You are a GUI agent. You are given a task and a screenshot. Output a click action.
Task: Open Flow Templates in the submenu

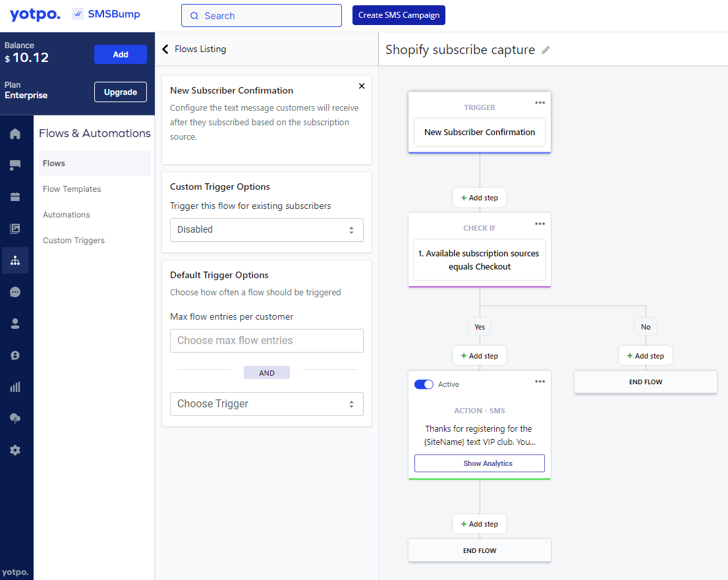point(72,189)
